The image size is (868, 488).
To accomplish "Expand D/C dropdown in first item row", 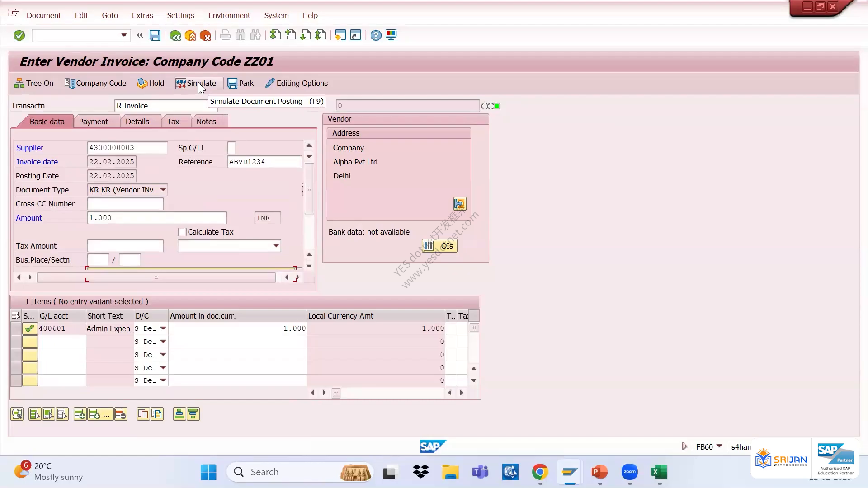I will point(163,328).
